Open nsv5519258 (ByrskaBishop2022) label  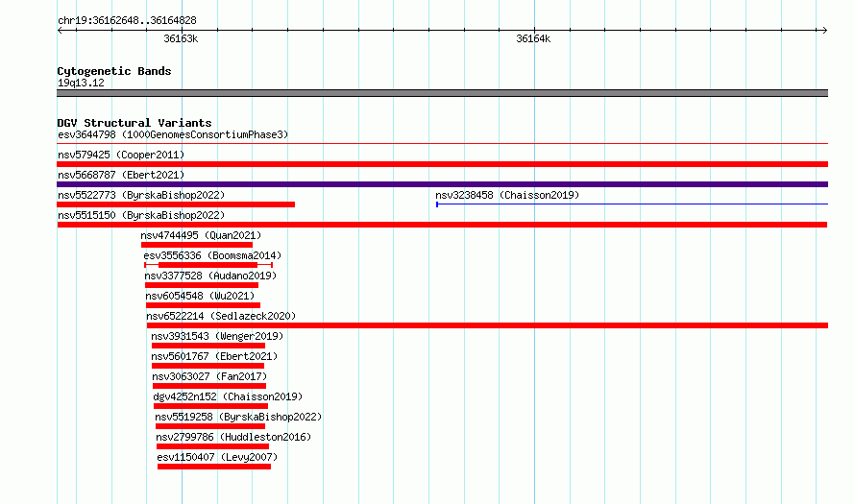(x=238, y=417)
